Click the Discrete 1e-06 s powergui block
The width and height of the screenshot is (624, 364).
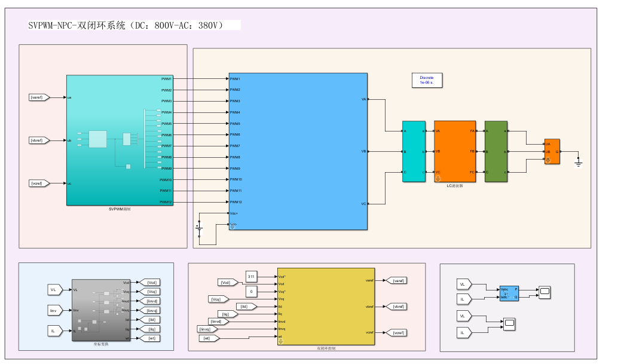click(426, 81)
